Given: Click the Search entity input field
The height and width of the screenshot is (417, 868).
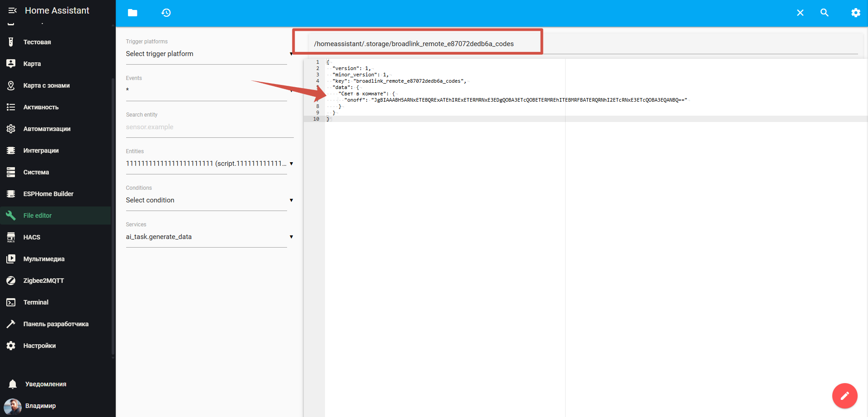Looking at the screenshot, I should coord(209,127).
